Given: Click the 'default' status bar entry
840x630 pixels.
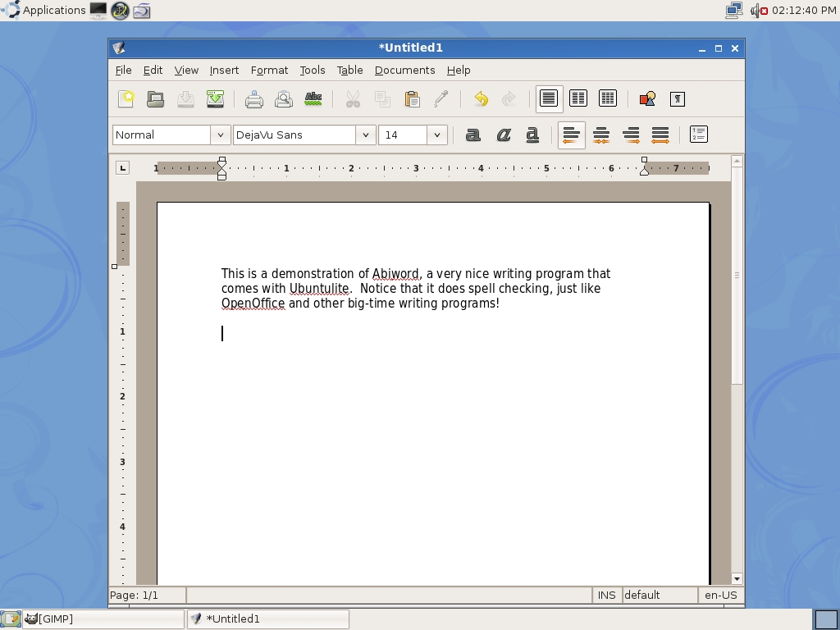Looking at the screenshot, I should 660,596.
